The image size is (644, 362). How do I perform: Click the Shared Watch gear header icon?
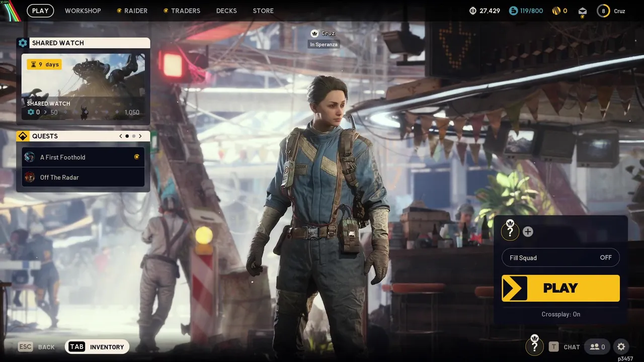point(23,43)
